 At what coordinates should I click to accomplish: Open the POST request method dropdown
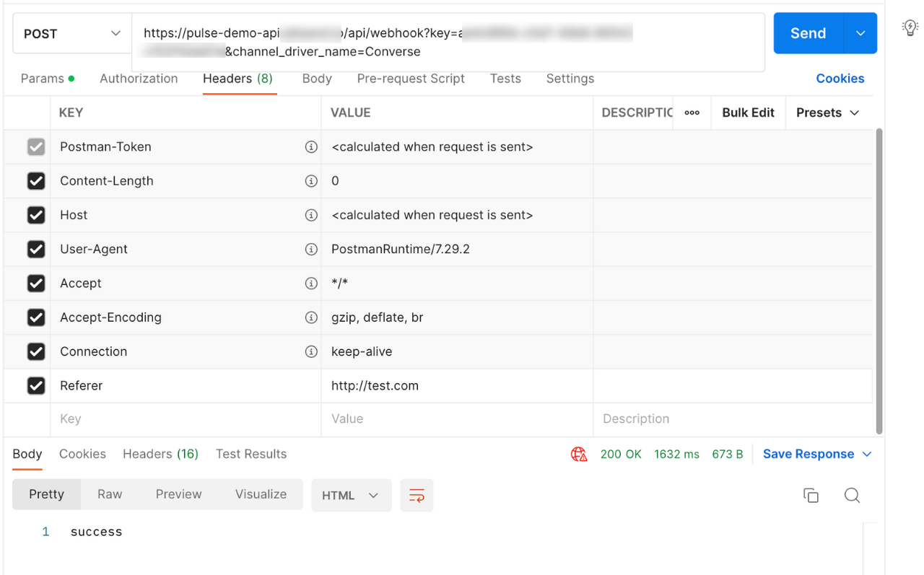(71, 33)
